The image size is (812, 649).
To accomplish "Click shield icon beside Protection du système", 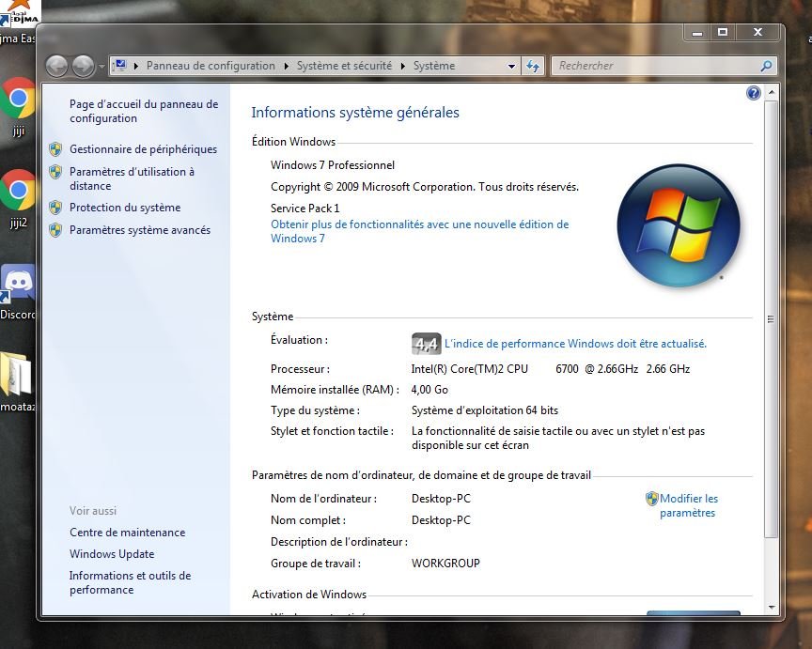I will (55, 208).
